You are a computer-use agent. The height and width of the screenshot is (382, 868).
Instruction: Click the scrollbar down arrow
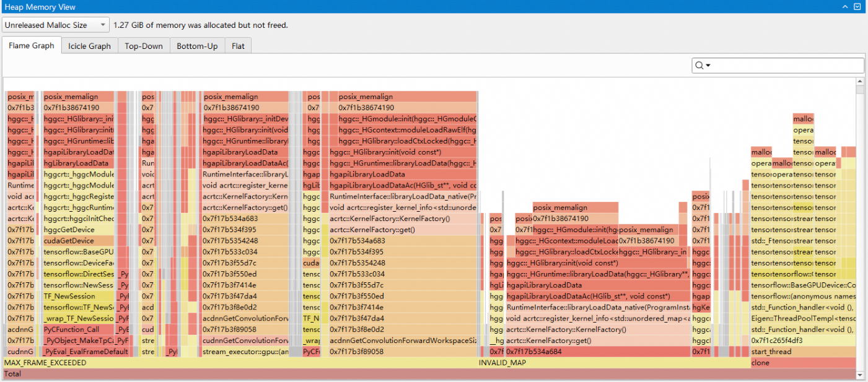coord(860,375)
